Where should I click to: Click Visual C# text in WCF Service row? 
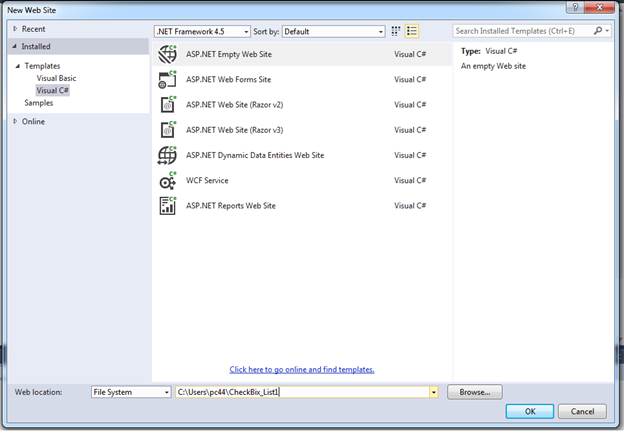[x=410, y=181]
